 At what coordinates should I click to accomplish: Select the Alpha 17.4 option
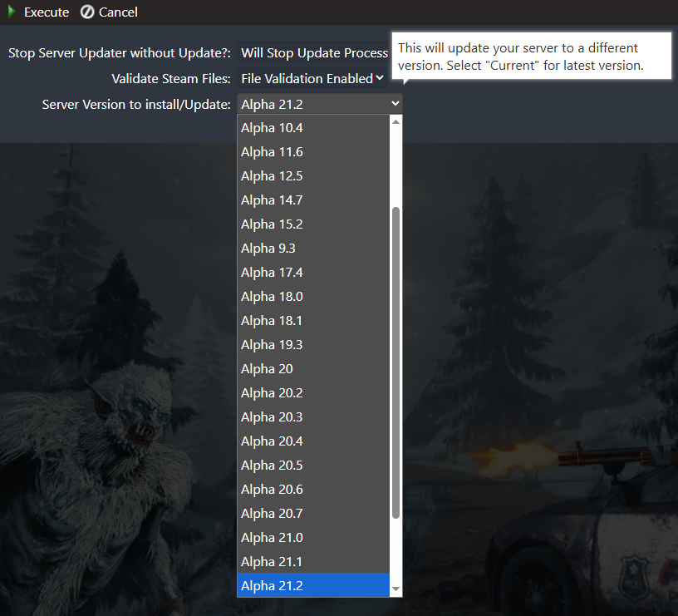(313, 273)
